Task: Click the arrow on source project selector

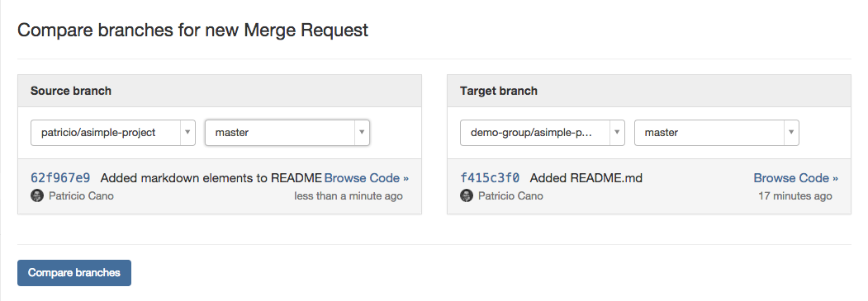Action: point(187,133)
